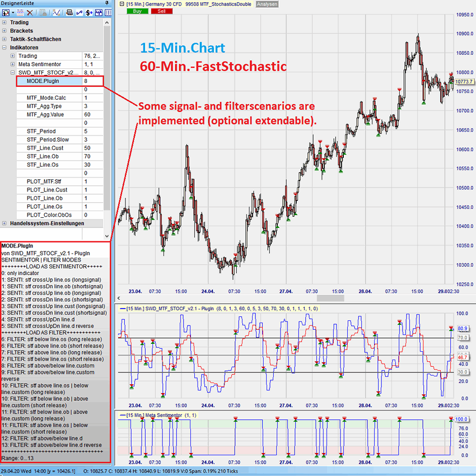The height and width of the screenshot is (476, 476).
Task: Click the Range: 0...13 description text
Action: pyautogui.click(x=17, y=458)
